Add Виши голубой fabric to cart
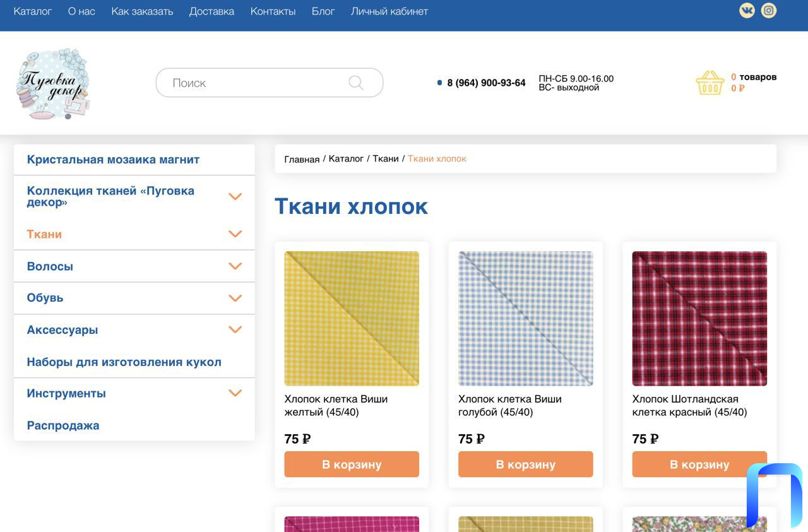 (525, 464)
